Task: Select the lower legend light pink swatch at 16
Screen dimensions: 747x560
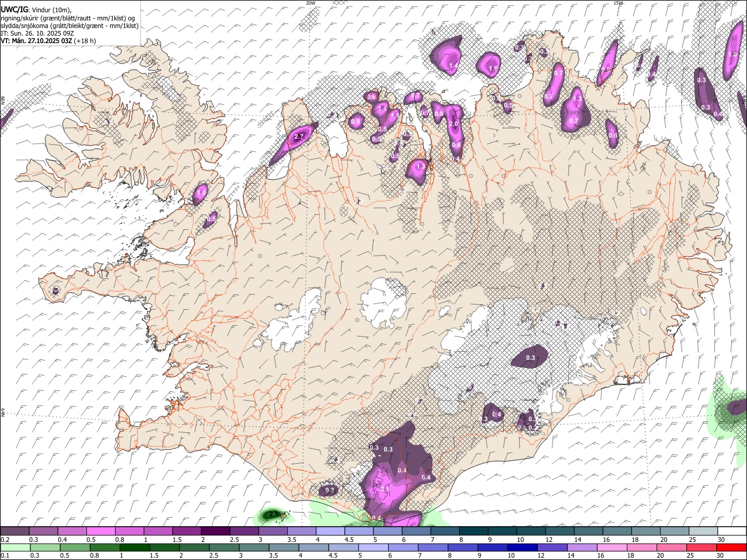Action: click(x=612, y=547)
